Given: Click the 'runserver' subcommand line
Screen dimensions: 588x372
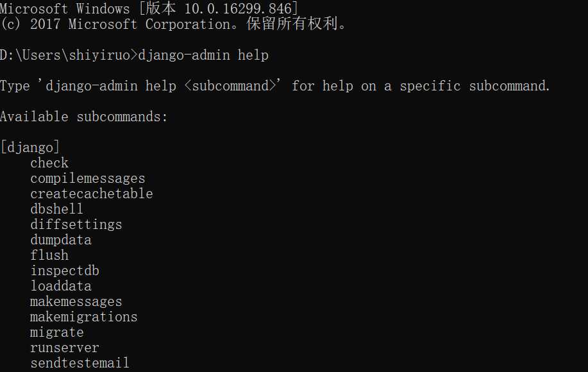Looking at the screenshot, I should [65, 348].
